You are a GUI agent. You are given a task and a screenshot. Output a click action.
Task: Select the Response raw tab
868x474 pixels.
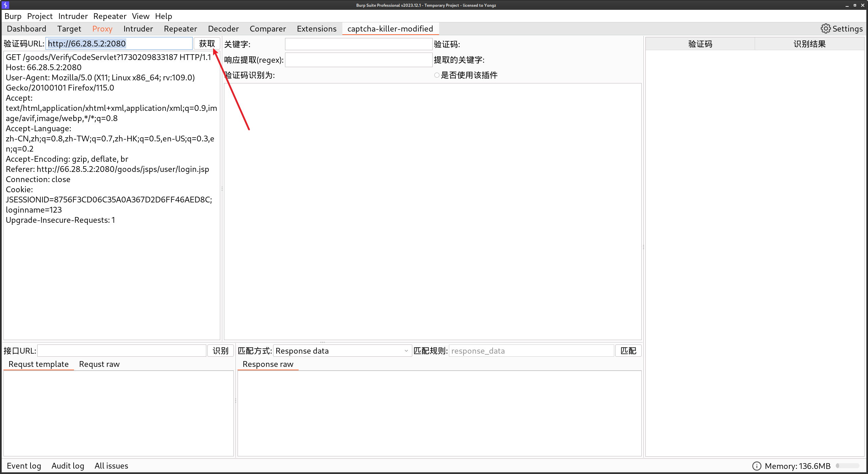(x=268, y=364)
